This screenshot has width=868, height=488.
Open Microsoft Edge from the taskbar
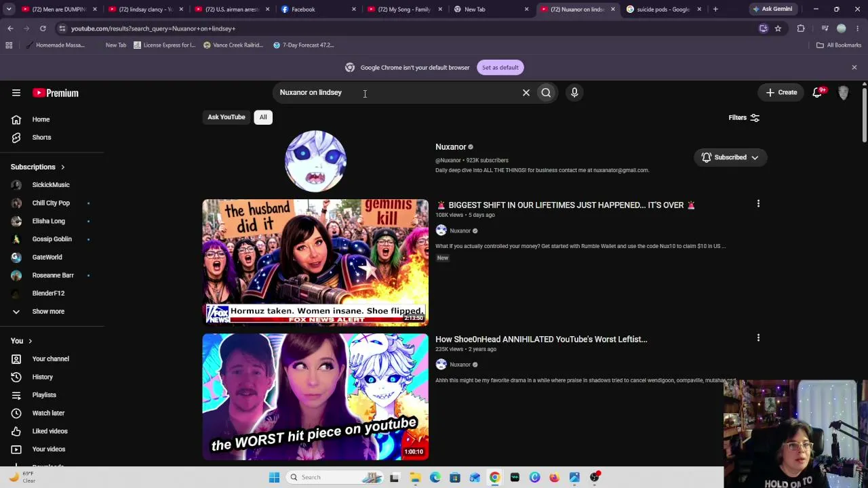[x=435, y=477]
